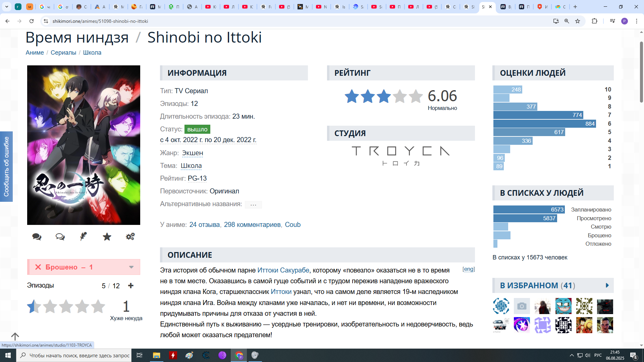Click the feather quill review icon
The height and width of the screenshot is (362, 644).
[84, 237]
